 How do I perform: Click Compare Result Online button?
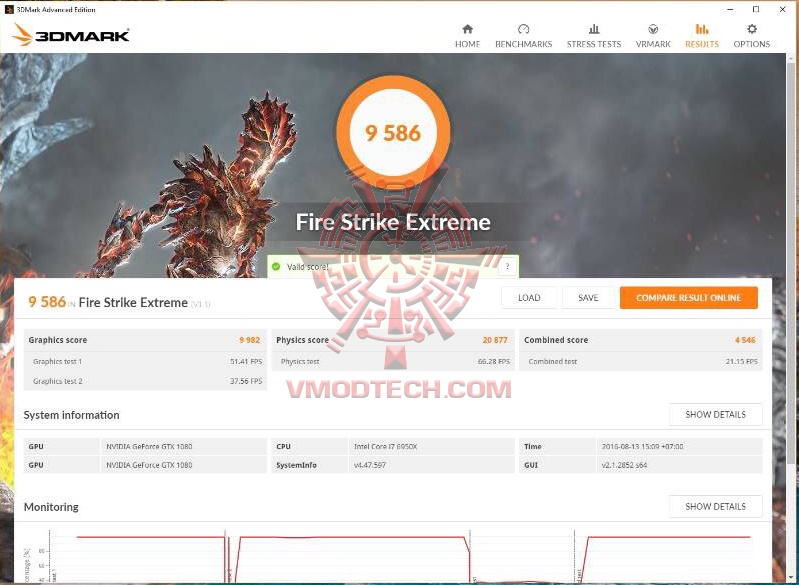[688, 298]
